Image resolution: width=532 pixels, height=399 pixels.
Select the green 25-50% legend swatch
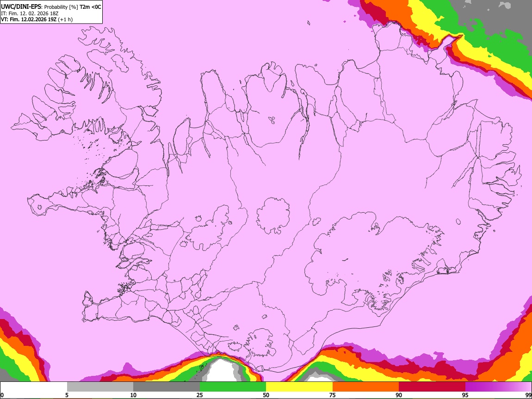233,387
